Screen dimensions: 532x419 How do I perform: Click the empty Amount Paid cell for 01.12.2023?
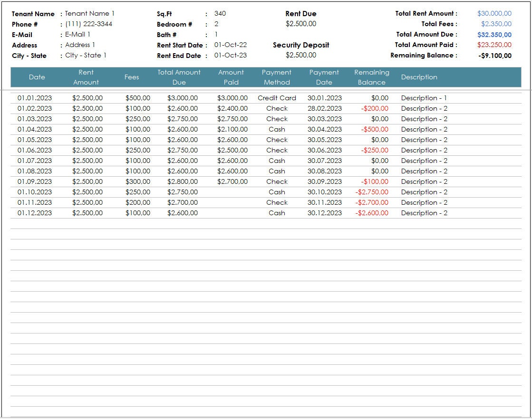click(x=231, y=213)
